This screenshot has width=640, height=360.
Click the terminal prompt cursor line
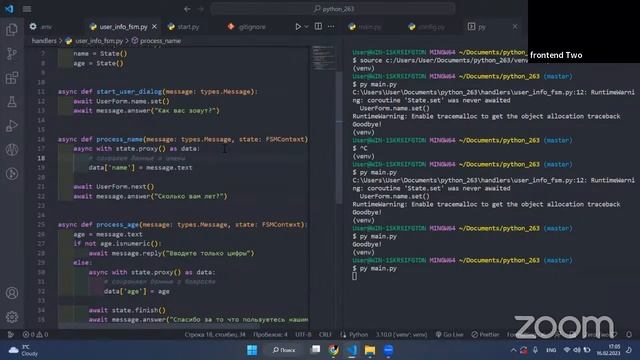coord(354,276)
